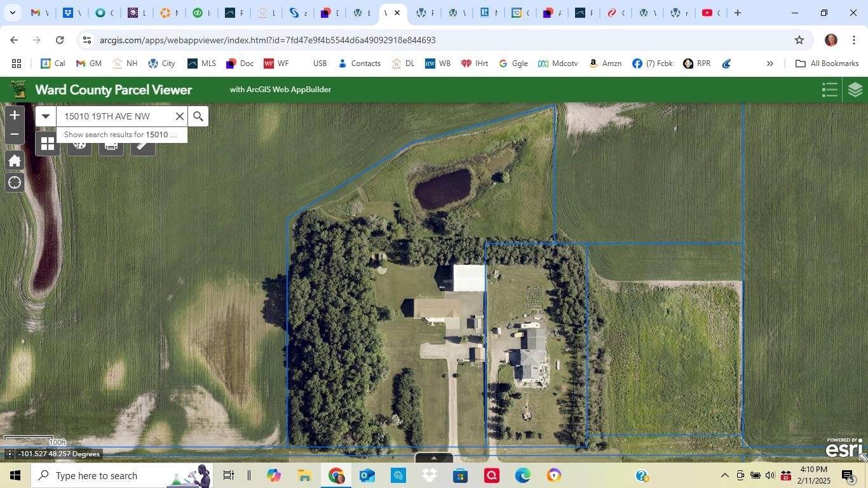Open the legend list widget in header
868x488 pixels.
(x=829, y=90)
